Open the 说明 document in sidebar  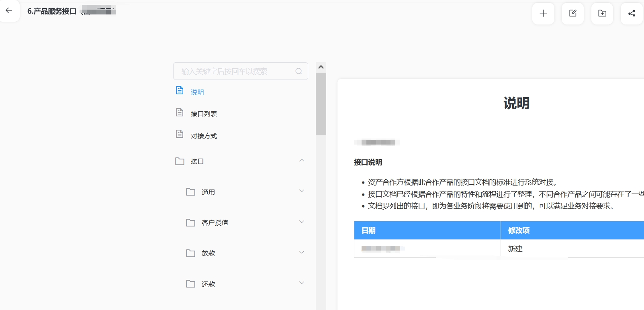197,92
